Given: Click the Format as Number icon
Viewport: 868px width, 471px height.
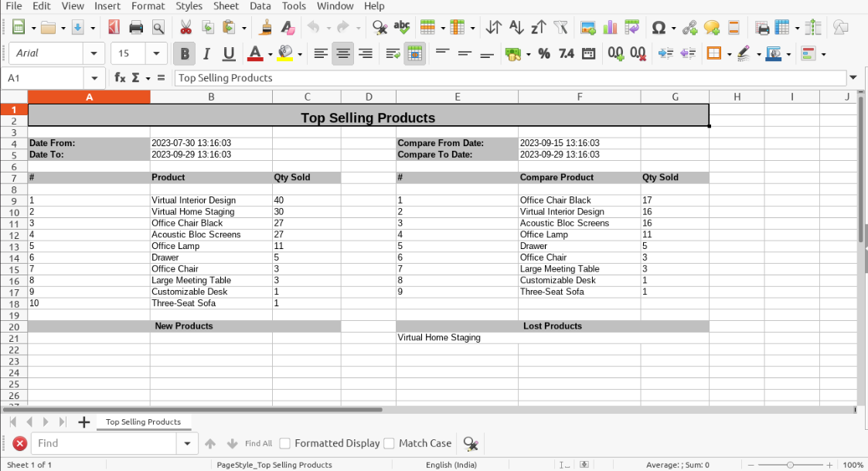Looking at the screenshot, I should click(x=567, y=53).
